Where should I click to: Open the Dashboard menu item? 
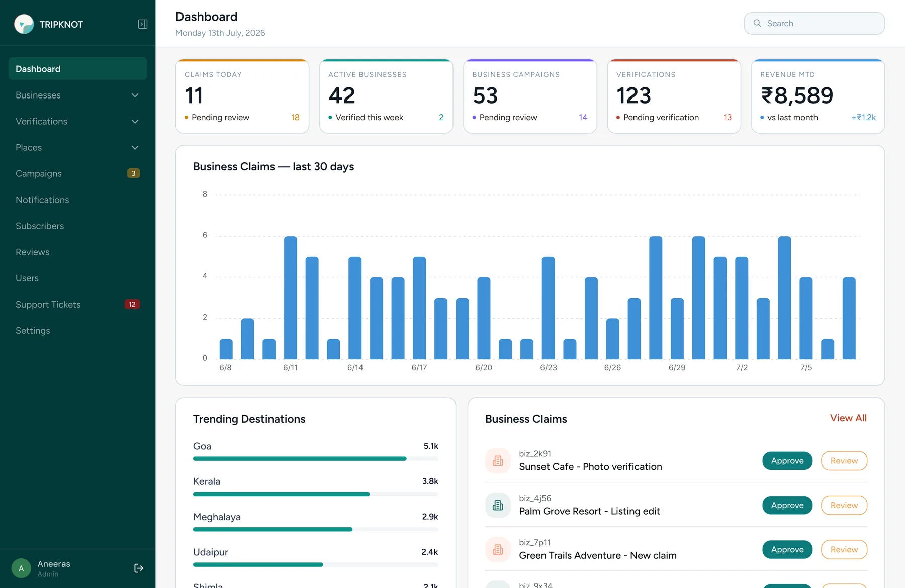77,69
